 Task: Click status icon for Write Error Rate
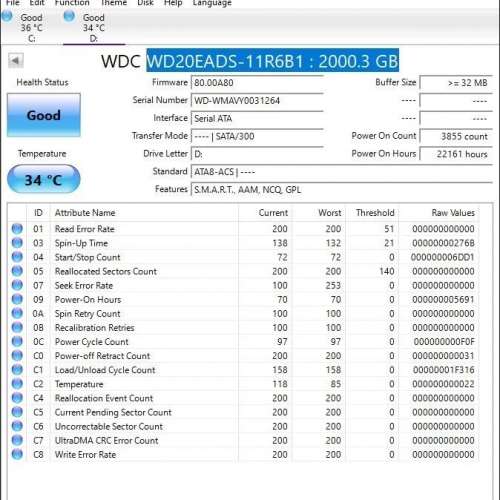(17, 454)
